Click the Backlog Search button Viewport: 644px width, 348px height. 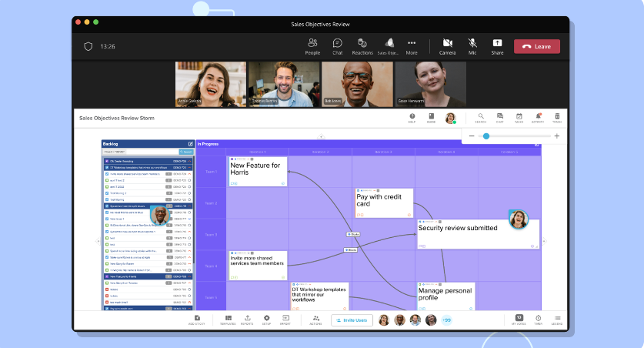(x=186, y=152)
